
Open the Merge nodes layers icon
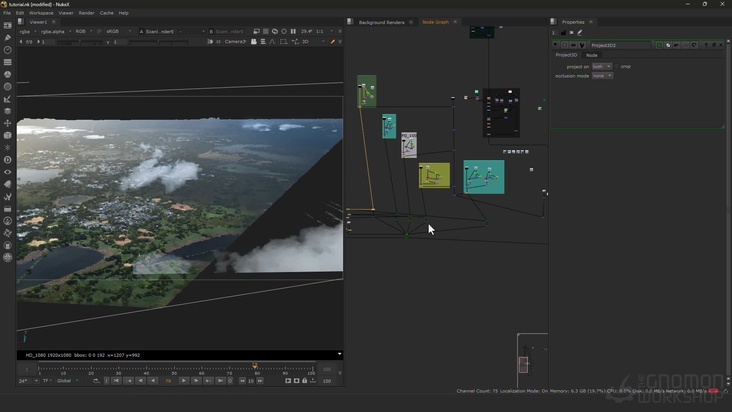(7, 111)
